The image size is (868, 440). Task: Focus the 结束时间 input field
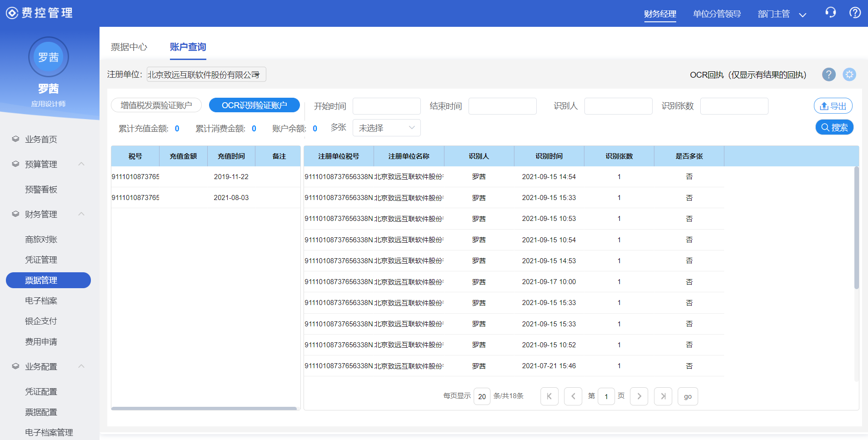[x=503, y=106]
